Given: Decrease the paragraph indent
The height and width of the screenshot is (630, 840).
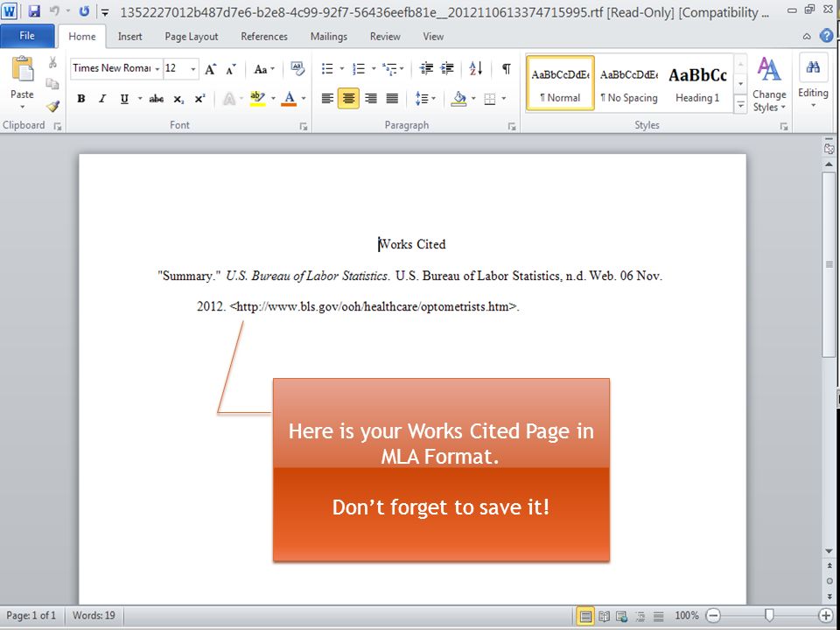Looking at the screenshot, I should coord(426,68).
